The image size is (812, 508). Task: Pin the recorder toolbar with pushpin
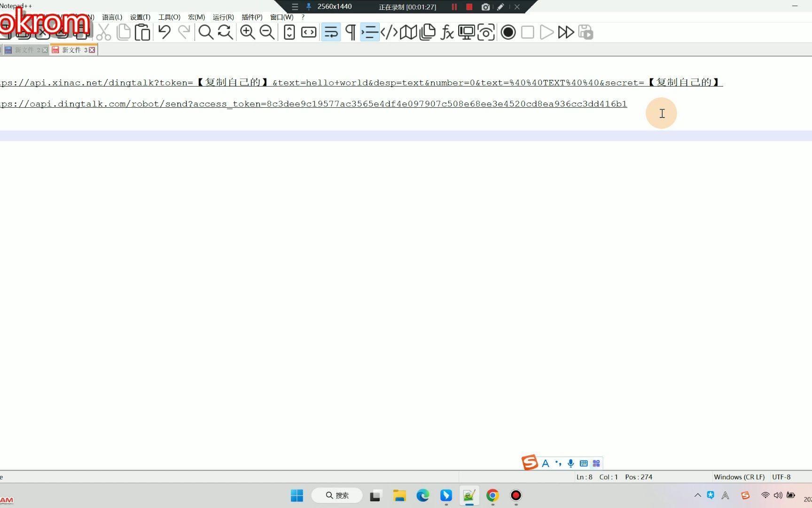coord(309,7)
